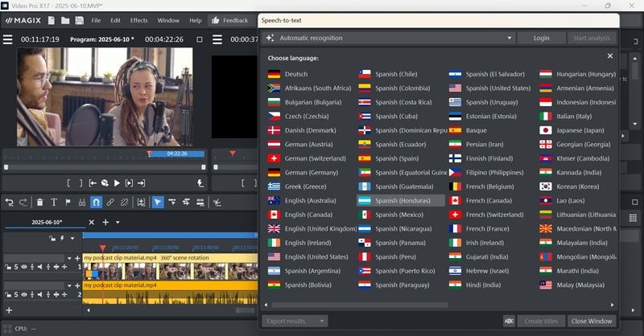Open the Title editor with the T icon
The height and width of the screenshot is (336, 644).
(x=54, y=202)
